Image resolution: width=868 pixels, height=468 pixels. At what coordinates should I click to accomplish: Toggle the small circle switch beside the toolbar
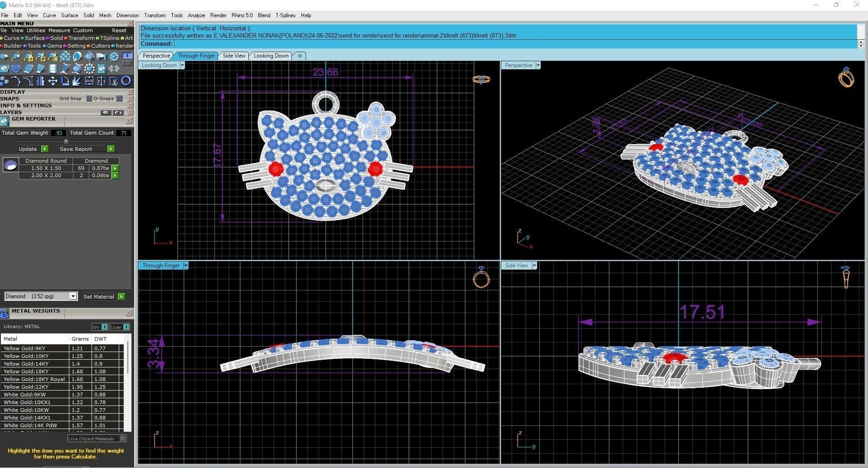click(x=127, y=63)
